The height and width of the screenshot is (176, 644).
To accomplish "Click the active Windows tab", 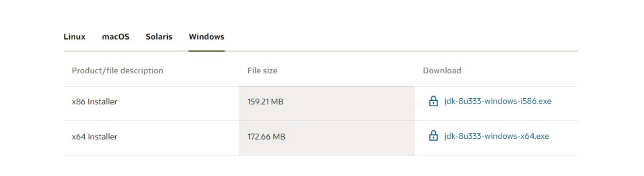I will click(x=206, y=37).
